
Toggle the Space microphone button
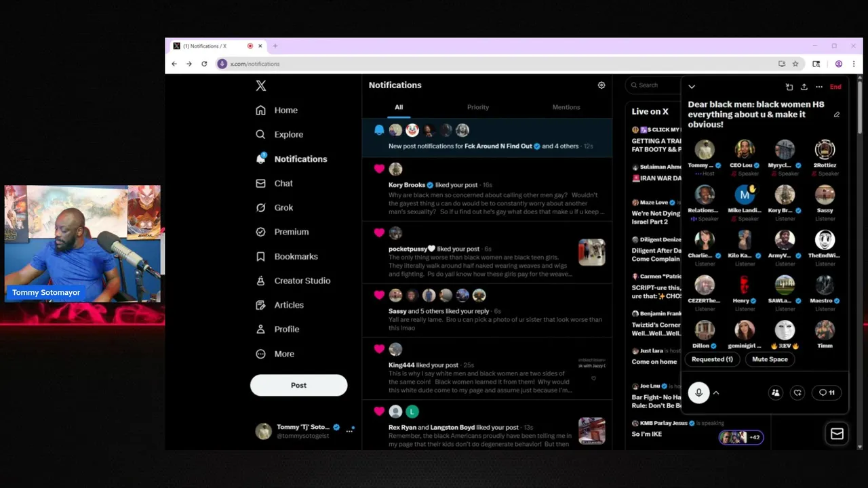[698, 392]
